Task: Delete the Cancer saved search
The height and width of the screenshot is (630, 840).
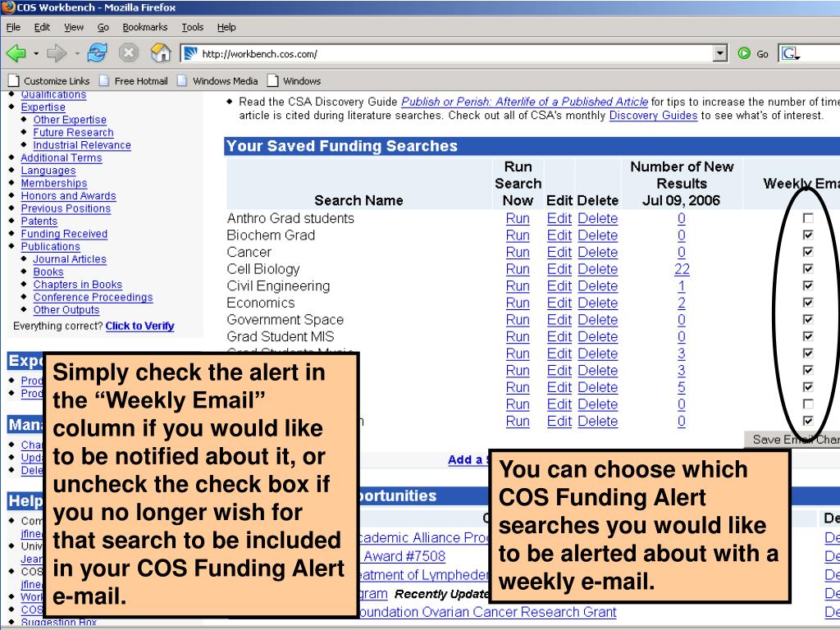Action: [x=598, y=253]
